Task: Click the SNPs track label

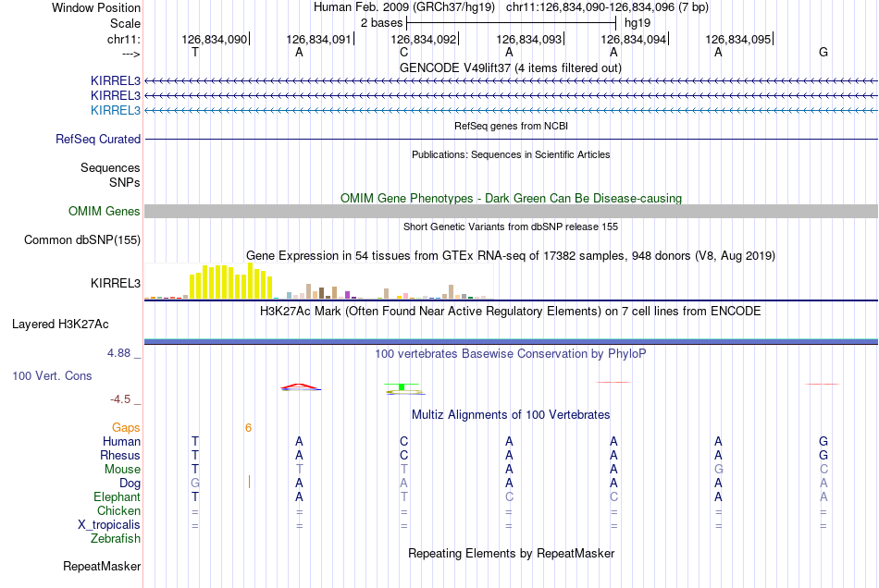Action: point(125,182)
